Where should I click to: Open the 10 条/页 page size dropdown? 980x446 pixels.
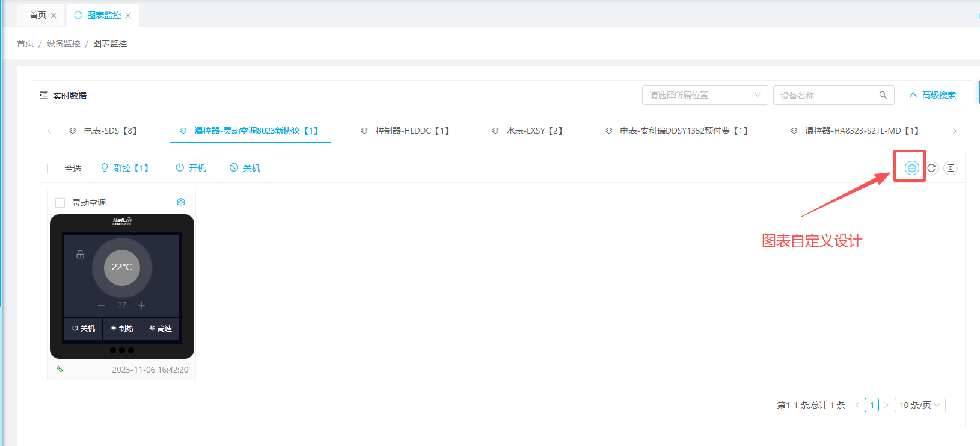[919, 405]
